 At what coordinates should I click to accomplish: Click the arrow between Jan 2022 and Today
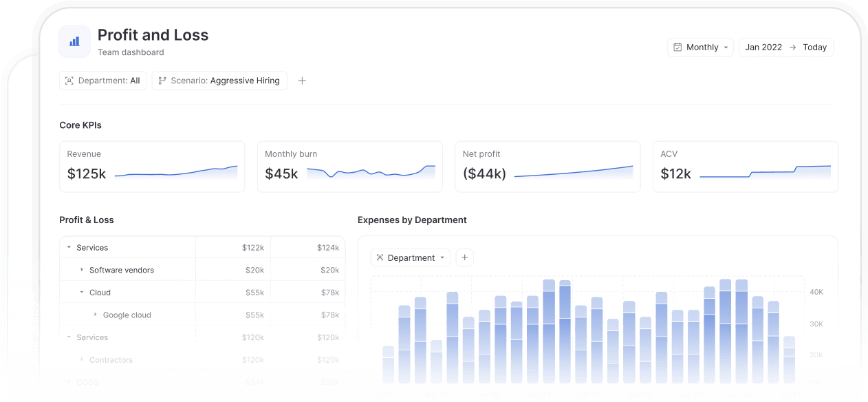[x=792, y=47]
